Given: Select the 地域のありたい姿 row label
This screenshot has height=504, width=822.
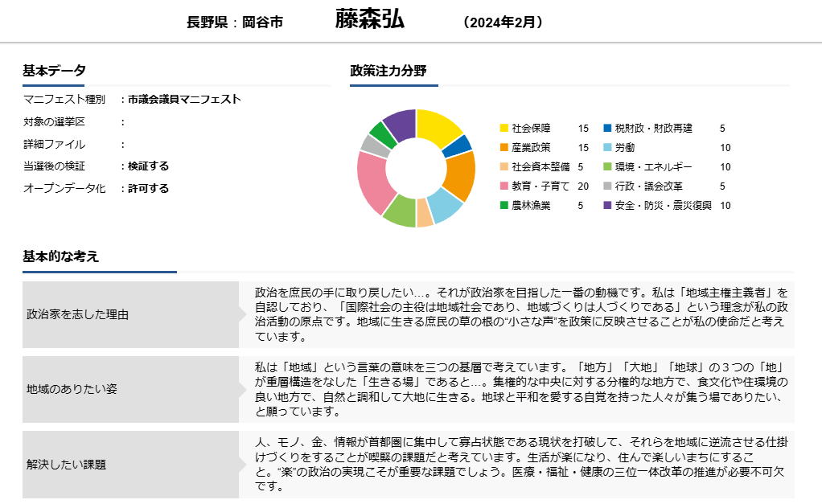Looking at the screenshot, I should pyautogui.click(x=72, y=389).
